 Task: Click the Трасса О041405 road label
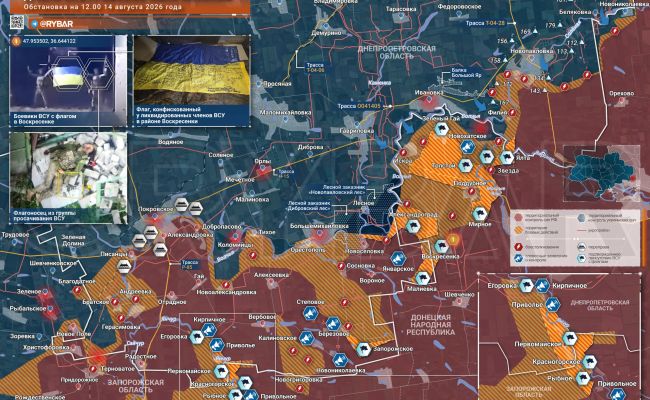[x=359, y=106]
